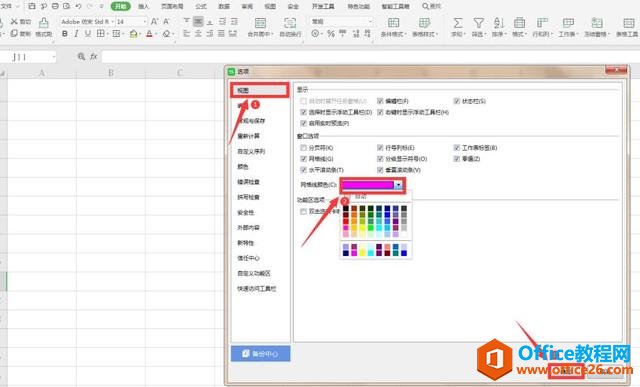The height and width of the screenshot is (387, 640).
Task: Toggle the 水平滚动条(T) checkbox
Action: tap(303, 169)
